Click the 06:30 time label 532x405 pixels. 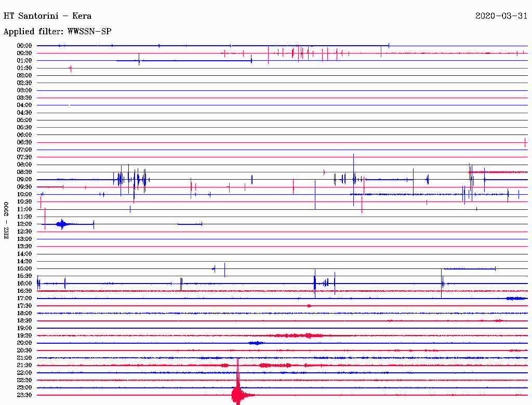(x=24, y=142)
